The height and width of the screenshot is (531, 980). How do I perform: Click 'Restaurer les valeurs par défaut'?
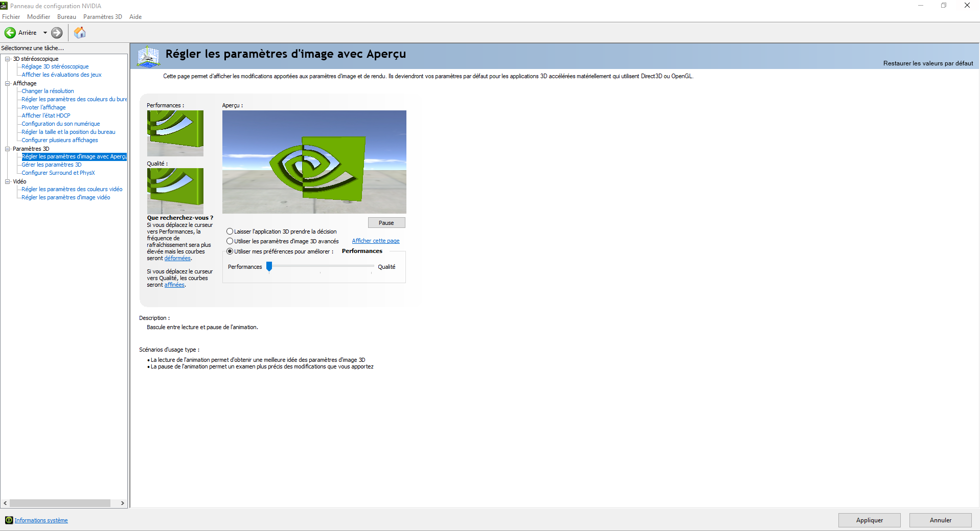click(928, 63)
